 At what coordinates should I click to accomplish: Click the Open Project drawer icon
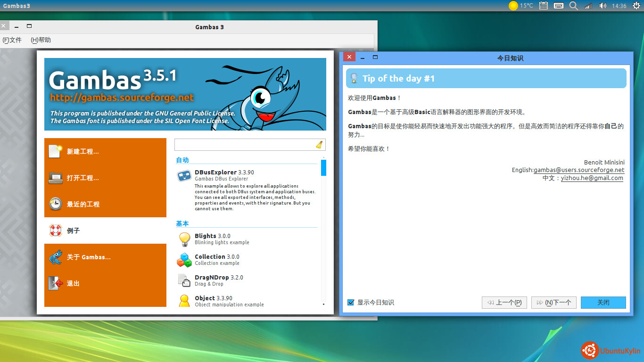56,178
